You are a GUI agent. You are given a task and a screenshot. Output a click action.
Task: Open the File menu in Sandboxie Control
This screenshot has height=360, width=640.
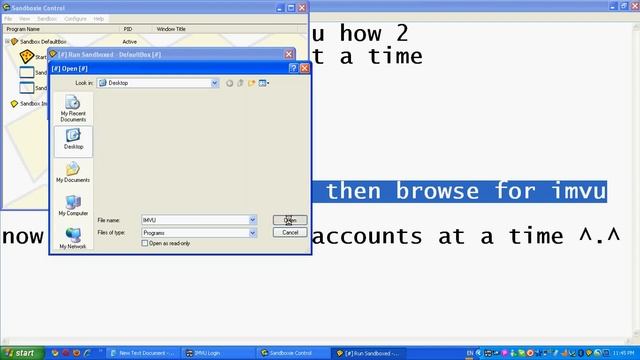click(x=8, y=19)
